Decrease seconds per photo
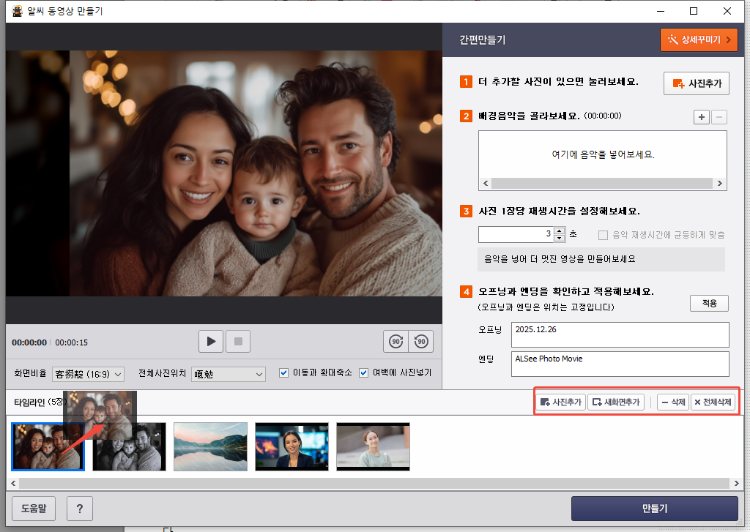The height and width of the screenshot is (532, 750). (x=560, y=238)
